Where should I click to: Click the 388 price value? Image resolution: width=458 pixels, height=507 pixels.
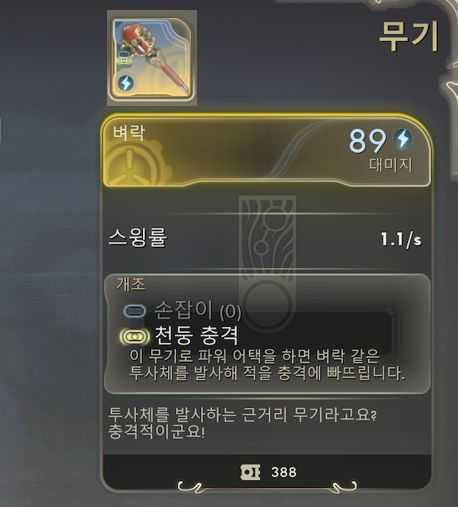(284, 472)
